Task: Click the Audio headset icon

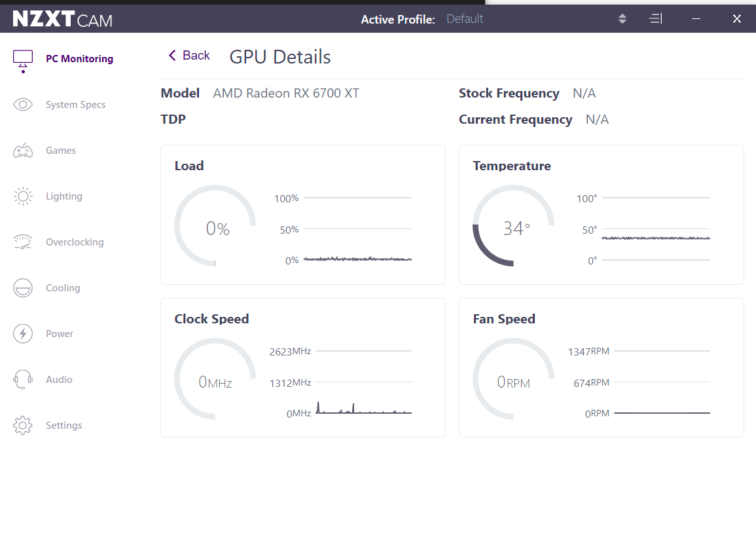Action: [x=23, y=380]
